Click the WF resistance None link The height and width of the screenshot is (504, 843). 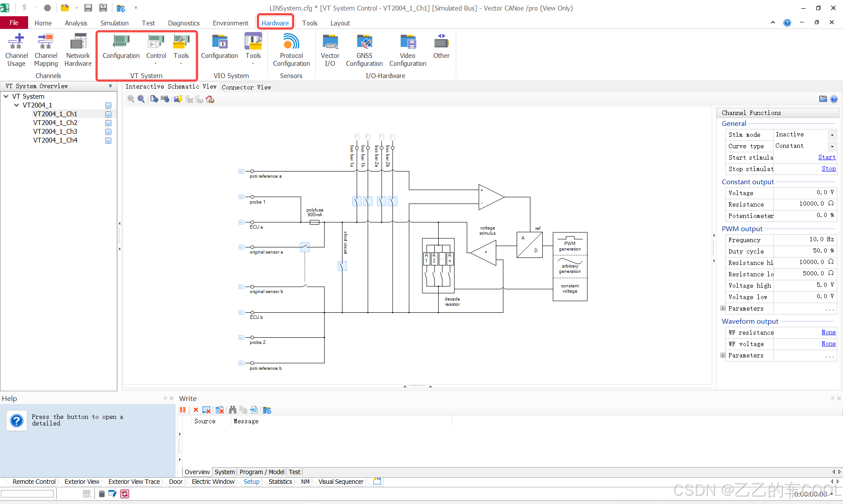(x=828, y=332)
